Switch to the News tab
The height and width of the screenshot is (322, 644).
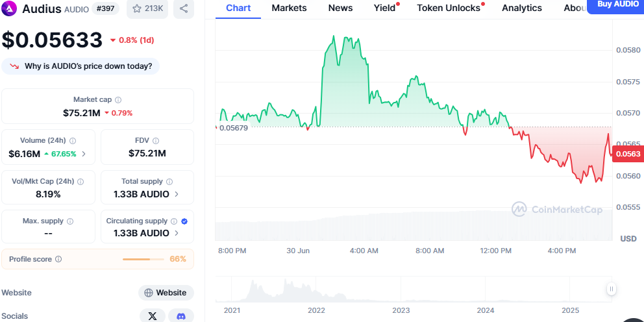(340, 8)
